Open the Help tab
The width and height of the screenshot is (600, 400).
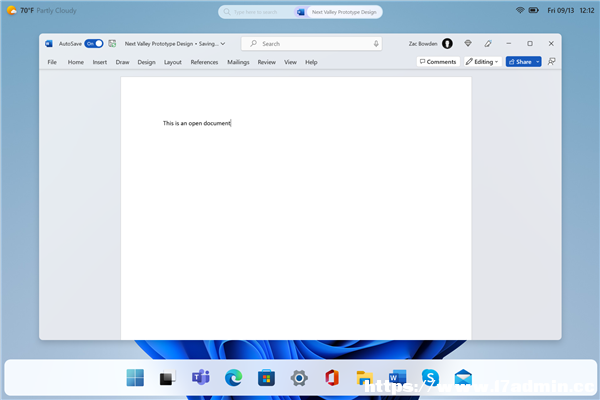pos(311,62)
